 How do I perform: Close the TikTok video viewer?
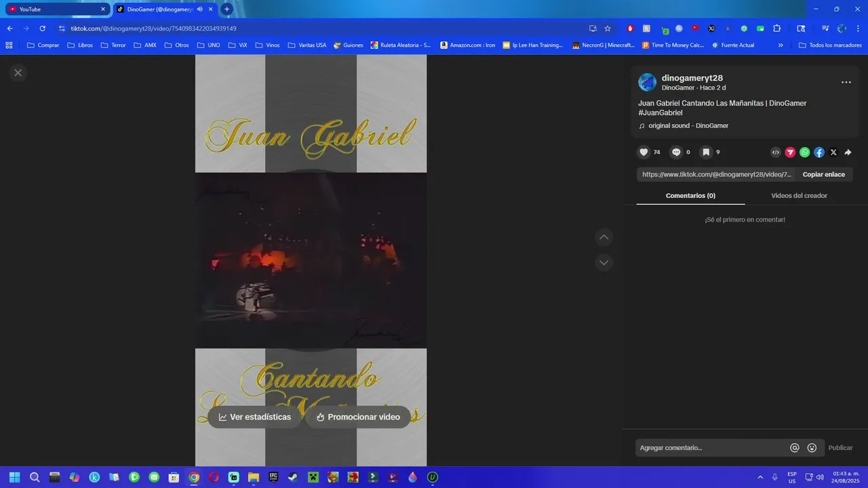(x=18, y=73)
